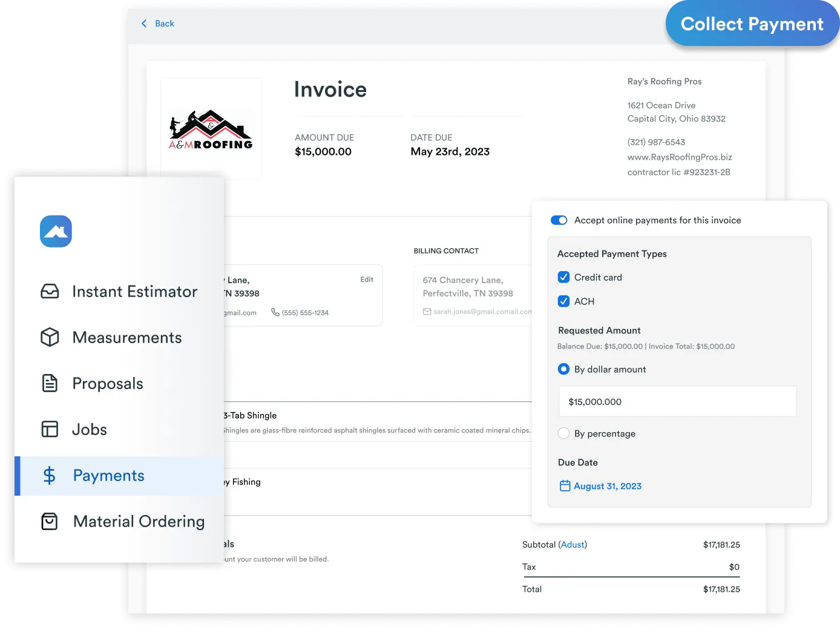This screenshot has width=840, height=633.
Task: Switch to the Payments section
Action: point(108,476)
